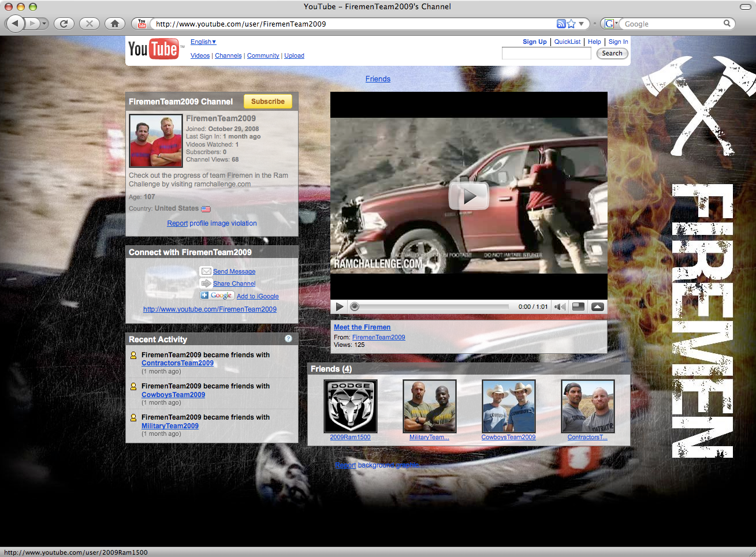This screenshot has width=756, height=557.
Task: Open the Help link
Action: click(x=594, y=42)
